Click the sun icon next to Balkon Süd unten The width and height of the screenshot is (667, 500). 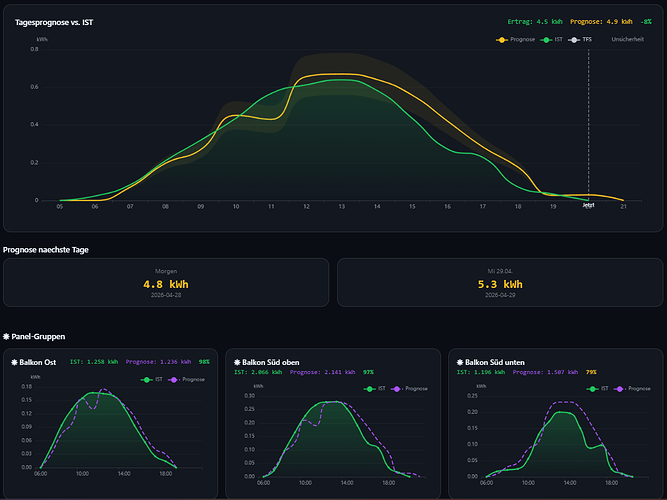pyautogui.click(x=456, y=362)
